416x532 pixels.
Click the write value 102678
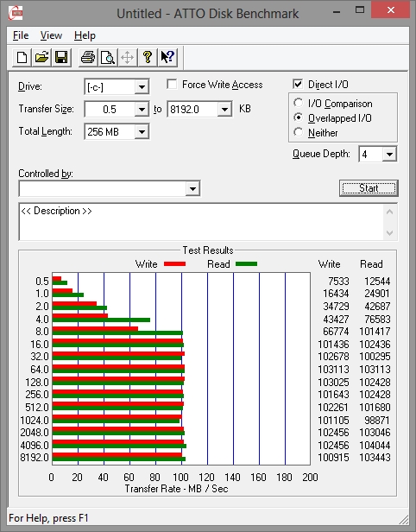click(x=333, y=357)
